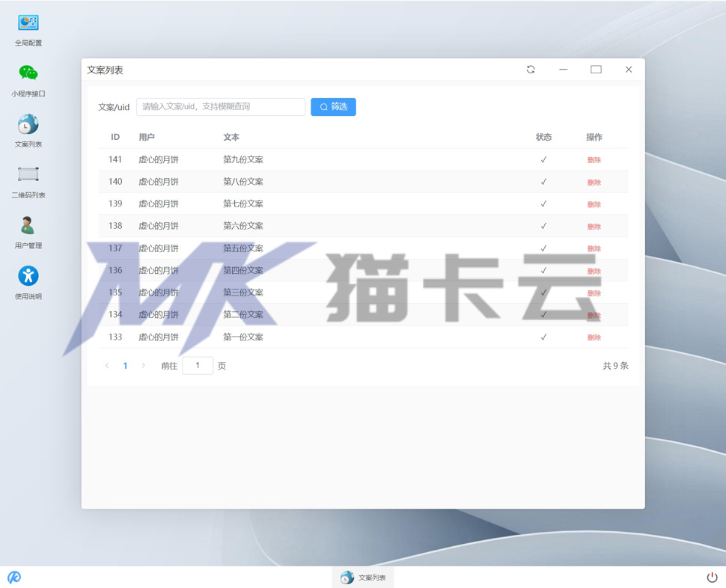This screenshot has height=588, width=726.
Task: Delete row 137 第五份文案
Action: coord(594,249)
